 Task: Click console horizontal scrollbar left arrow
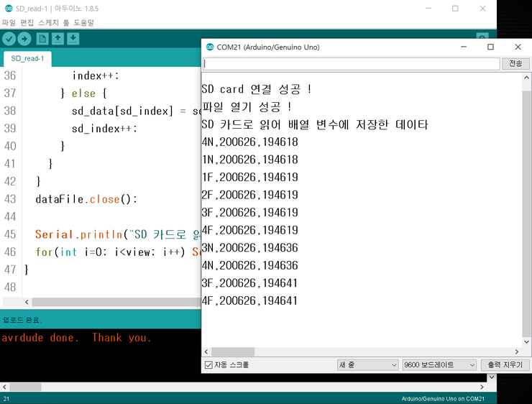coord(4,387)
